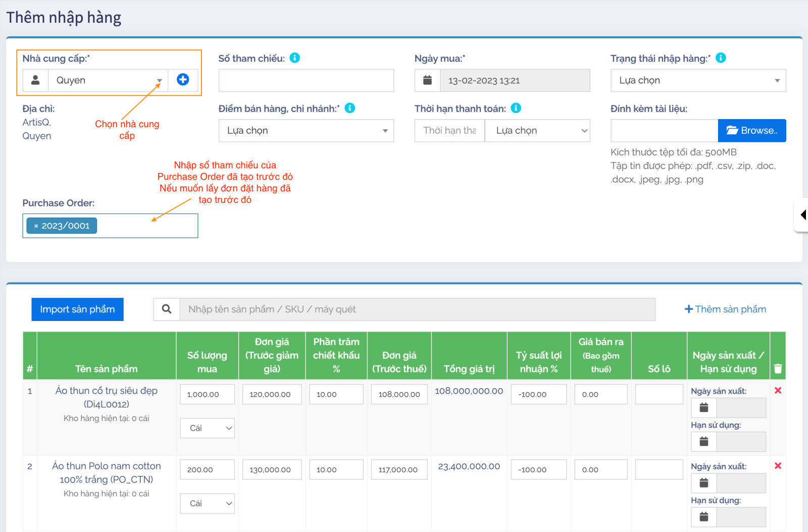Image resolution: width=808 pixels, height=532 pixels.
Task: Expand the collapsed side panel arrow
Action: (802, 215)
